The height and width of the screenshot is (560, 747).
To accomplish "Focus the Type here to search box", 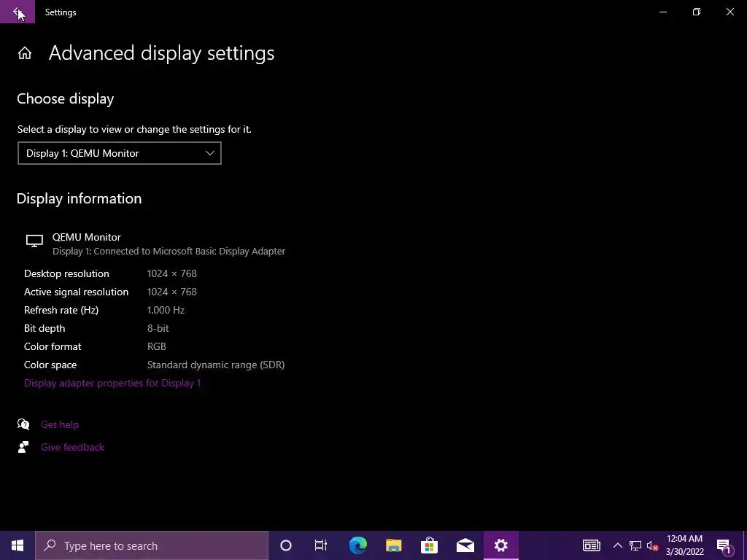I will coord(152,545).
